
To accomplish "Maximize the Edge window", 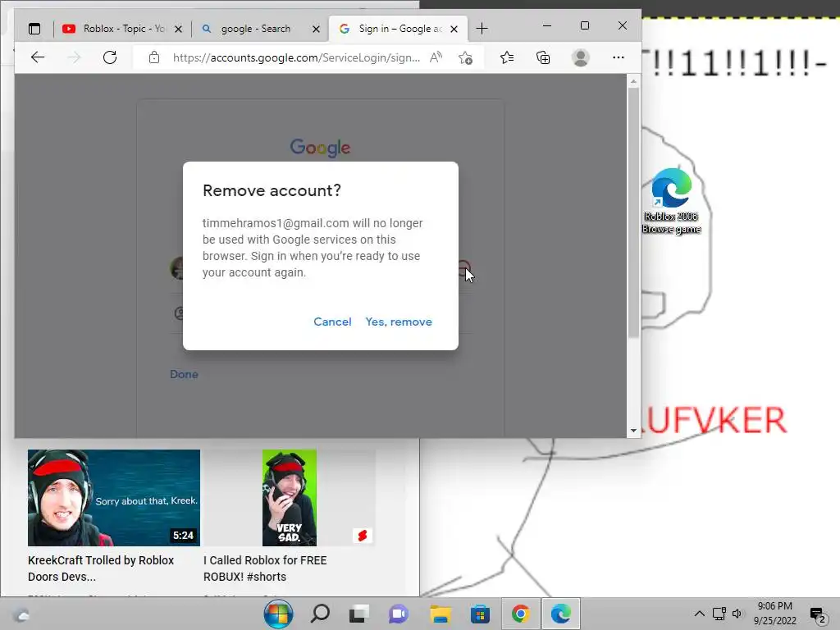I will 584,25.
